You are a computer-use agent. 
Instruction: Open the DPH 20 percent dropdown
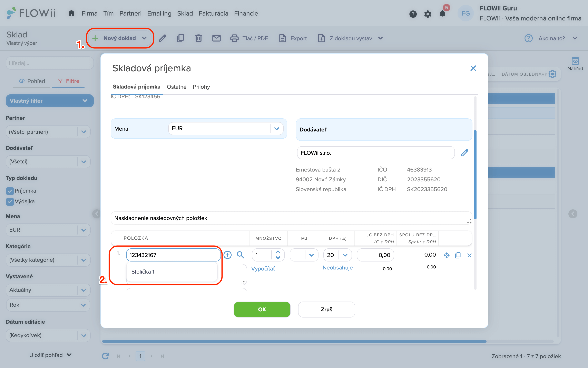coord(337,255)
